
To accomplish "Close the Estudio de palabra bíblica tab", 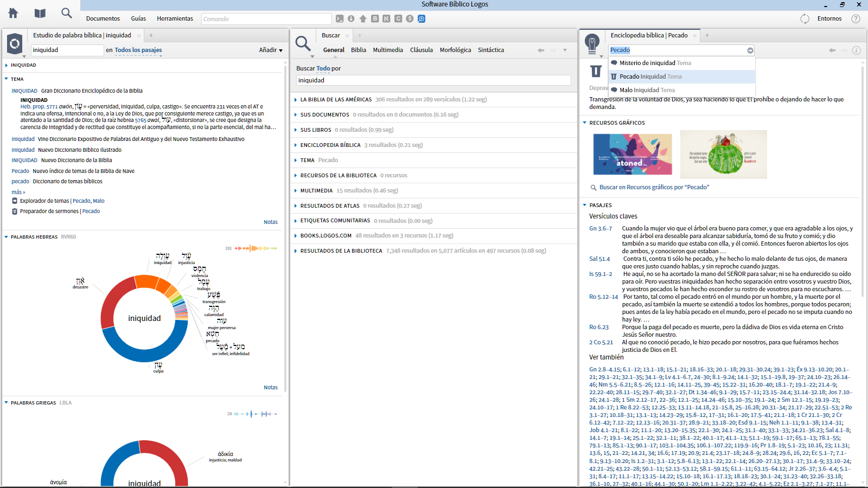I will [139, 36].
